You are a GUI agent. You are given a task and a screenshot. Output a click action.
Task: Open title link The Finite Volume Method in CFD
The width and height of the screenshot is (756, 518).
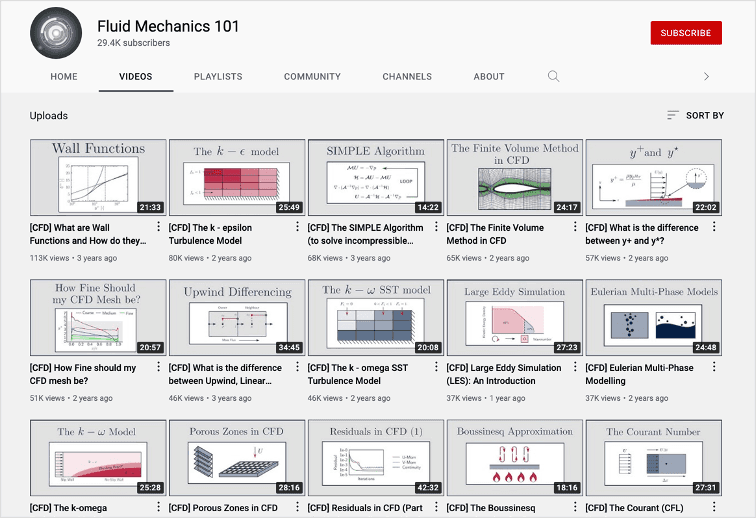[x=495, y=234]
